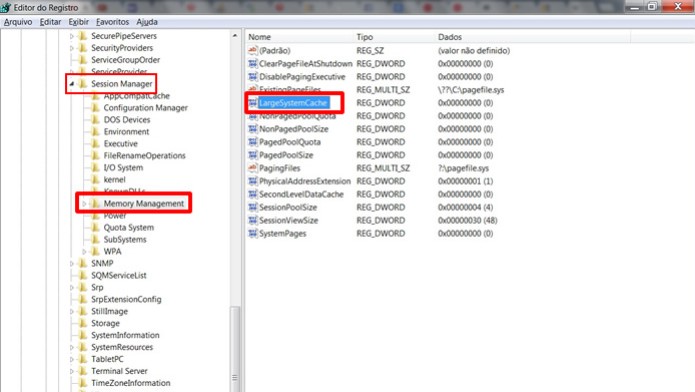Click the Memory Management folder icon
Viewport: 695px width, 392px height.
95,204
